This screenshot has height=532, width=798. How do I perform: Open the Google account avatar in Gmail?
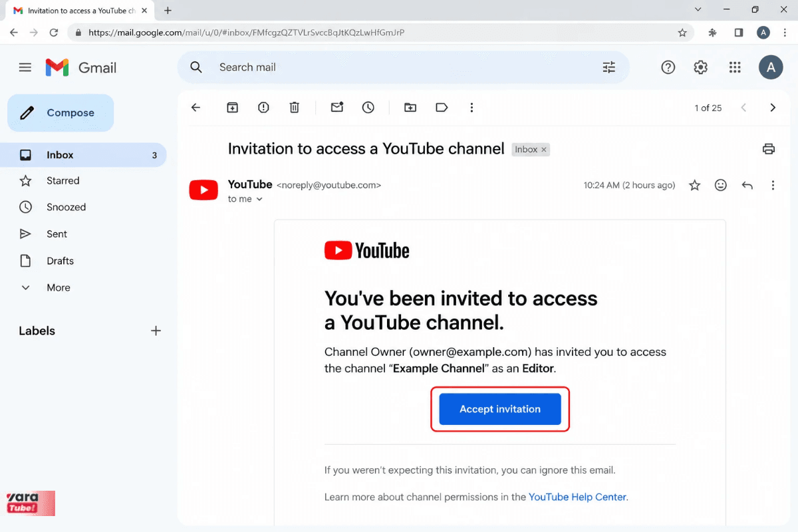point(771,67)
